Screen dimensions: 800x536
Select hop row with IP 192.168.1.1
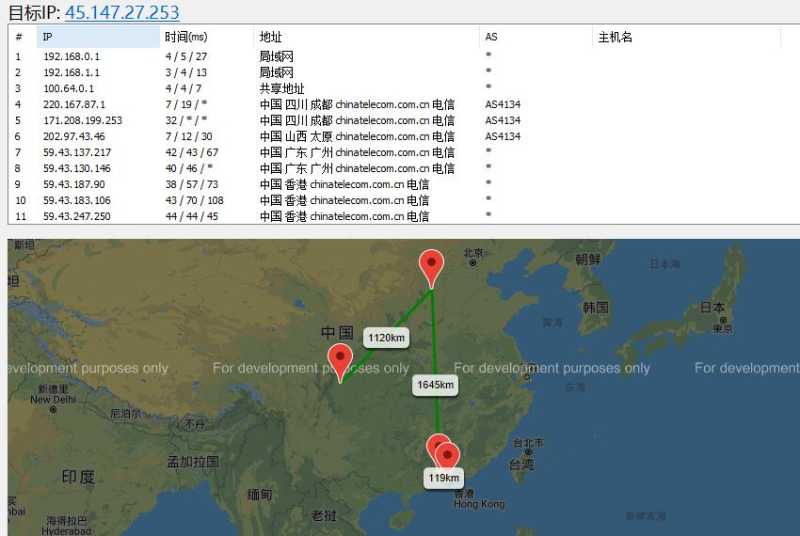click(x=403, y=72)
